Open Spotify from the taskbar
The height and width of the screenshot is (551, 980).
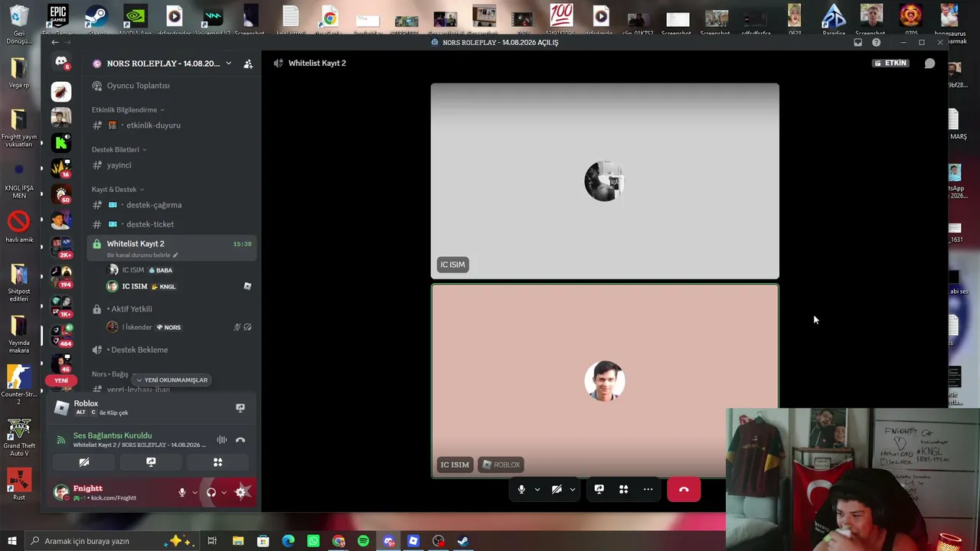[363, 541]
